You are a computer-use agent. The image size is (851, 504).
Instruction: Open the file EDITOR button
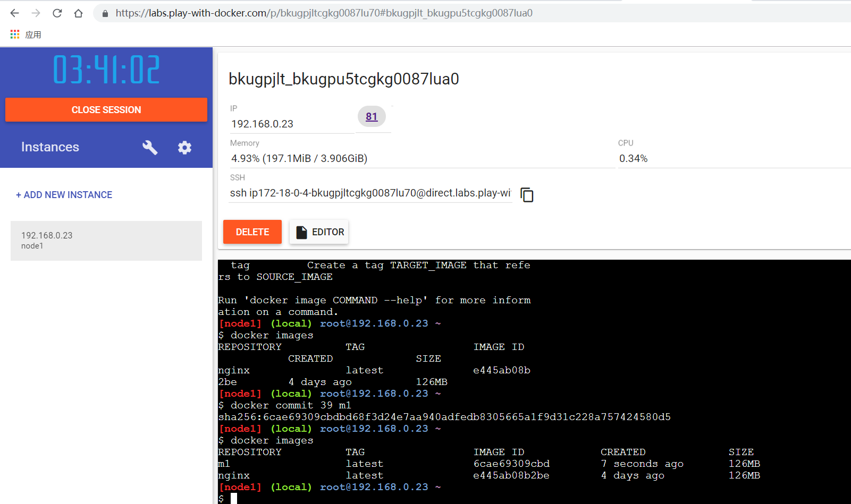(319, 232)
